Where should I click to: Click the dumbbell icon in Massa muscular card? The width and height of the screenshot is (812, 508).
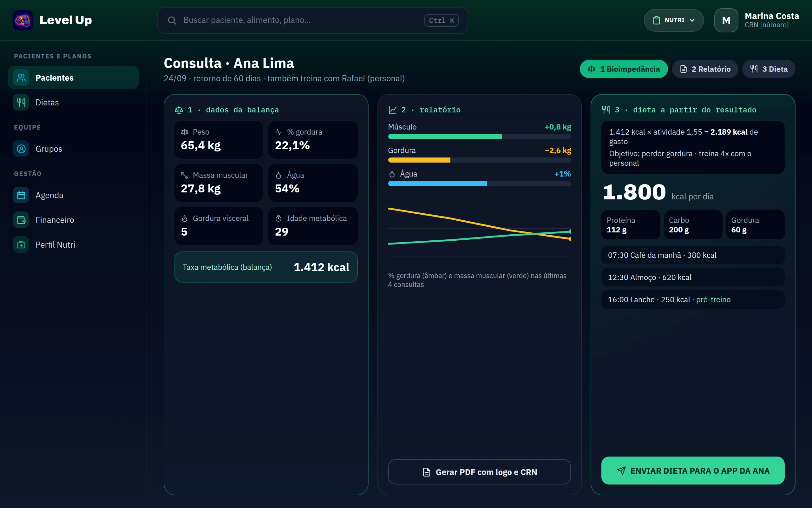(x=185, y=175)
